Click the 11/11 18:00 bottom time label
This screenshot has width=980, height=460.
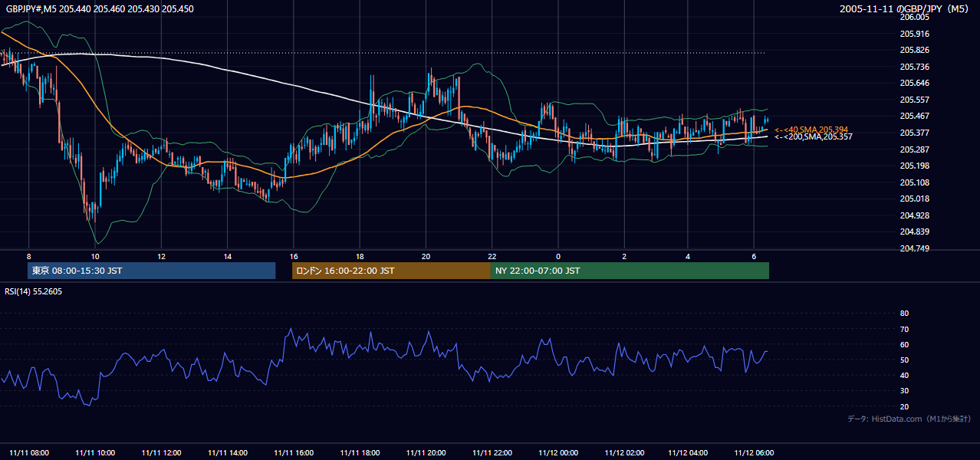(x=360, y=452)
